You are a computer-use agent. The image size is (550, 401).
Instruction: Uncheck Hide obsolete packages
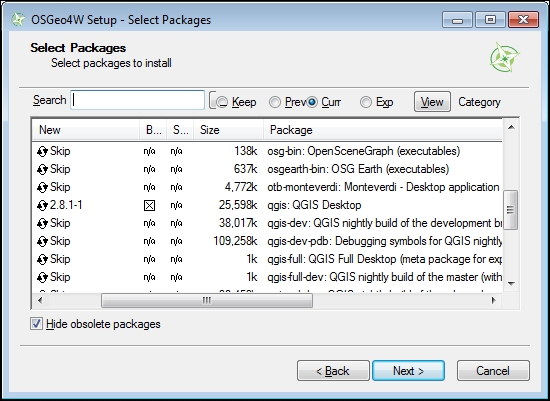[x=36, y=324]
